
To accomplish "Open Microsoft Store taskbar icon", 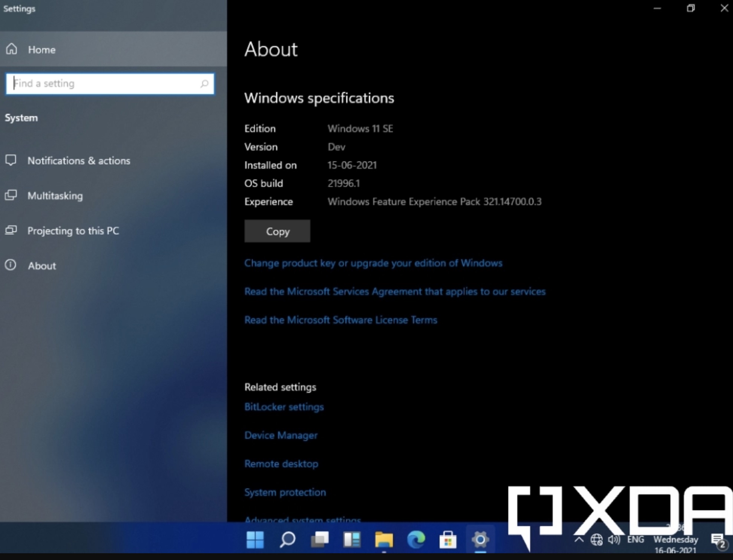I will pyautogui.click(x=448, y=540).
